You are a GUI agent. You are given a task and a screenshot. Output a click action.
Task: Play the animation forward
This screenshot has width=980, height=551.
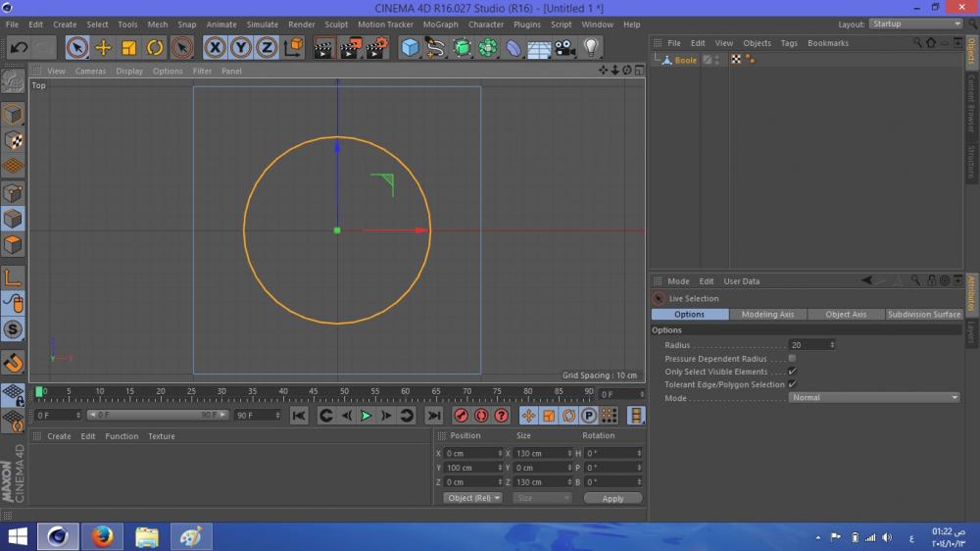tap(366, 416)
